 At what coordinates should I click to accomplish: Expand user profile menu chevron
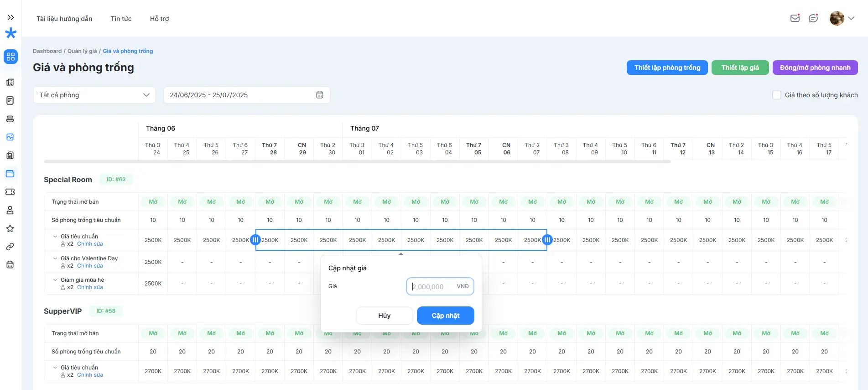(851, 18)
